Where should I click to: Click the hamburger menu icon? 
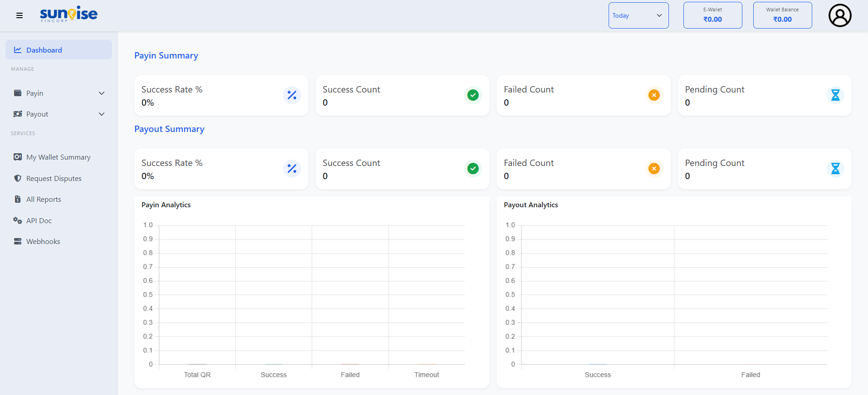point(20,15)
